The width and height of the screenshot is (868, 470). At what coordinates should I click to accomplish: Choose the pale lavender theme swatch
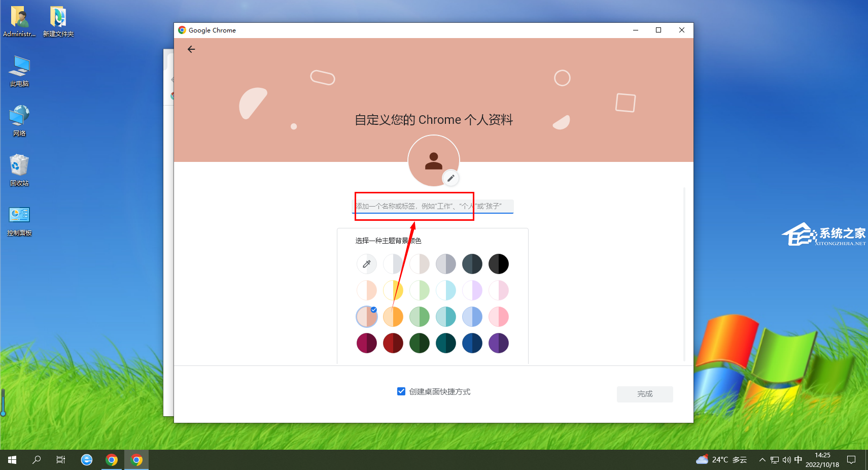coord(472,290)
